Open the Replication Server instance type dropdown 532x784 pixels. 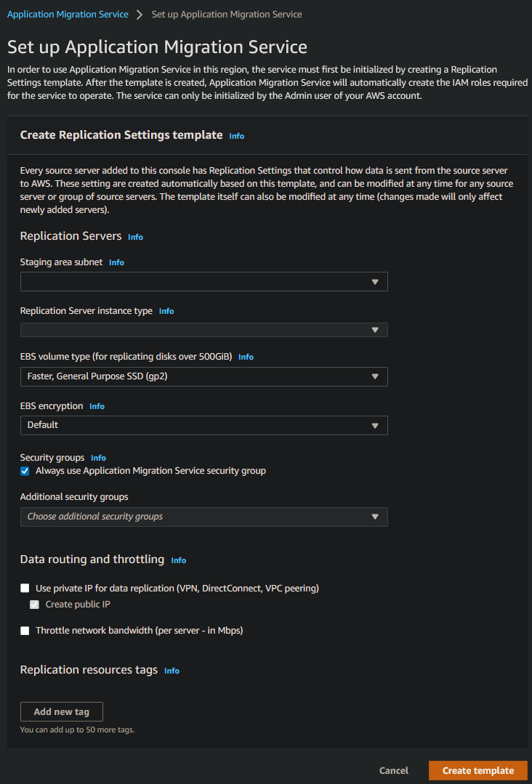coord(203,329)
